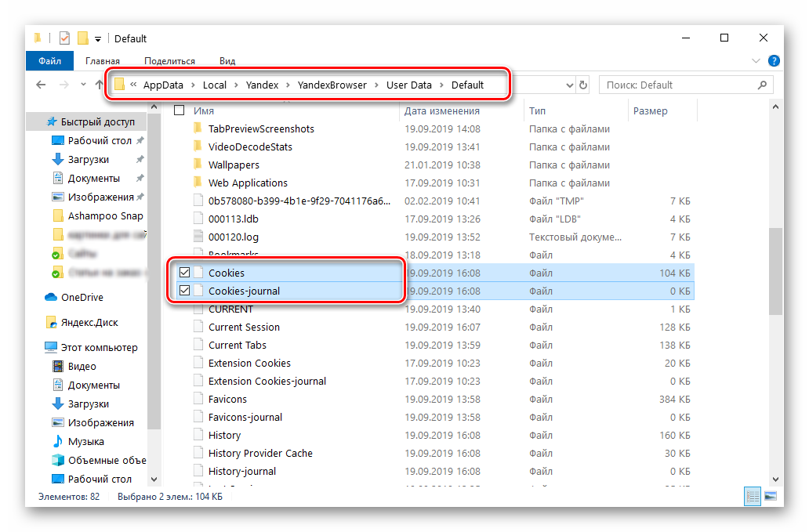Click the Документы icon in quick access

tap(58, 179)
